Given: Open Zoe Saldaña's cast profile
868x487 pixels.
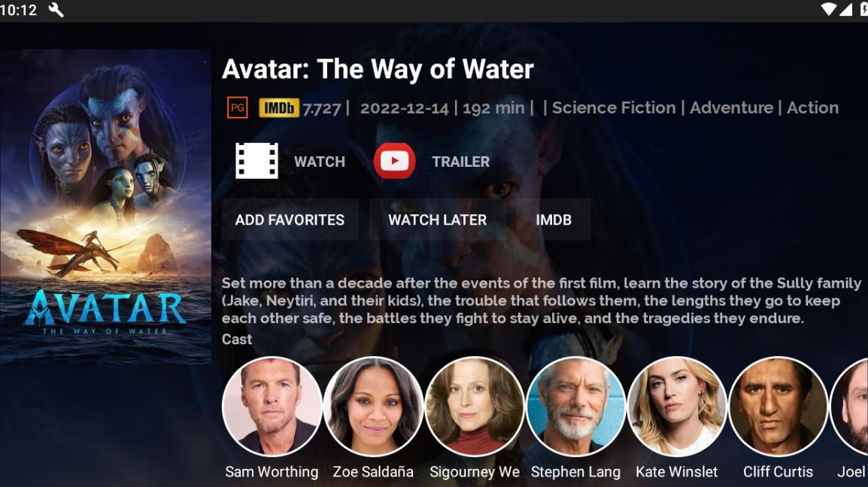Looking at the screenshot, I should [373, 406].
